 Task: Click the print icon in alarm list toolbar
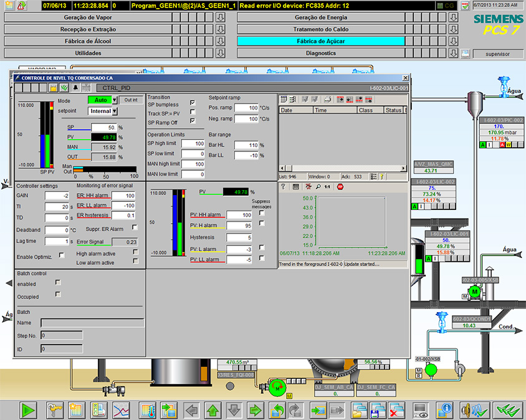327,99
